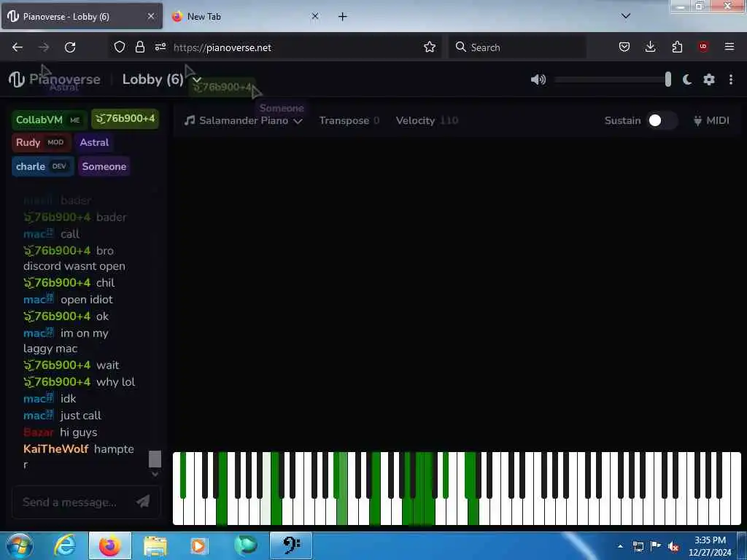Open Firefox hamburger menu
747x560 pixels.
tap(729, 47)
